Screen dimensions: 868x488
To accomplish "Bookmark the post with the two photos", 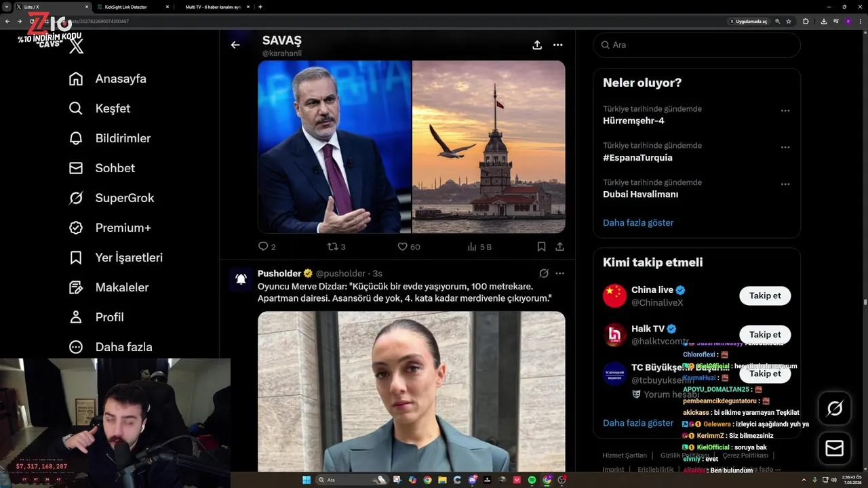I will point(541,247).
